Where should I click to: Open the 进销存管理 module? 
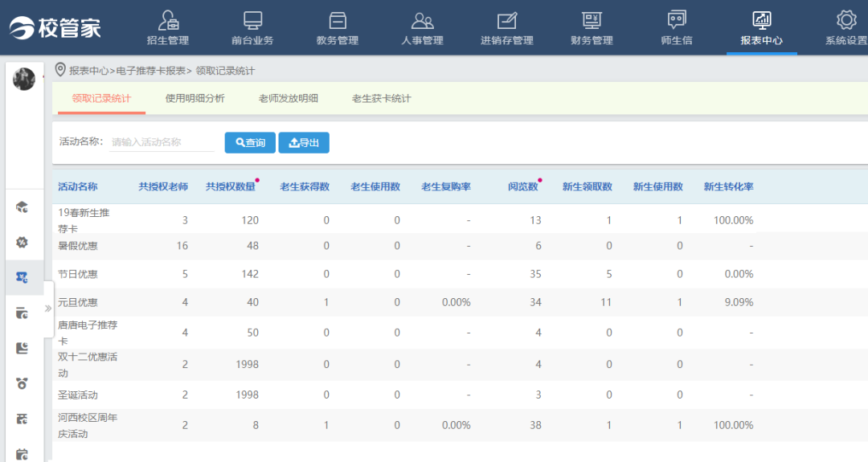[506, 21]
